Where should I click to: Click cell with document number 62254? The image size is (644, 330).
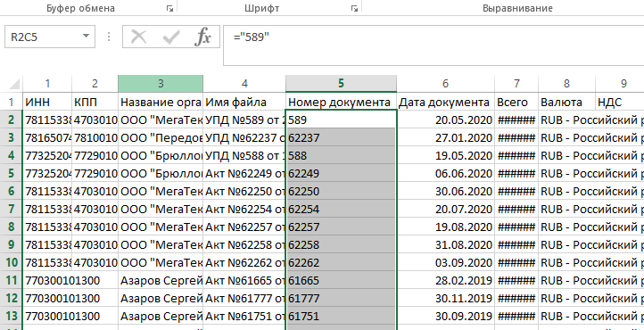click(x=341, y=209)
